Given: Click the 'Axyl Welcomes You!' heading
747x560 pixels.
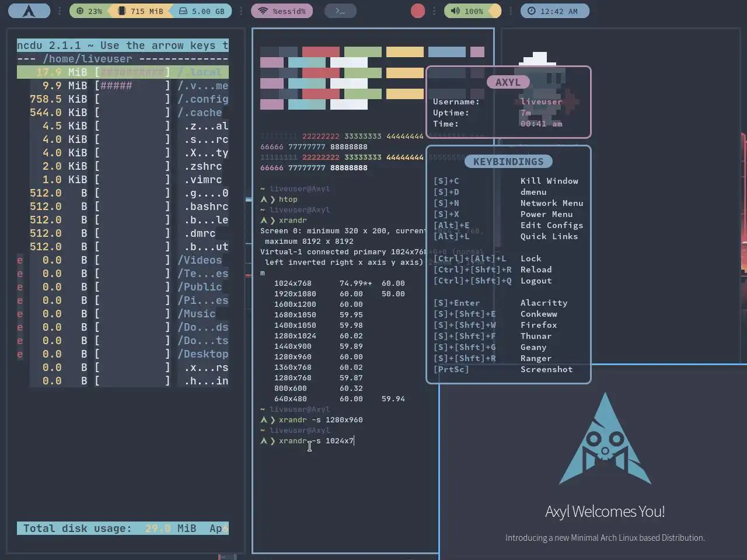Looking at the screenshot, I should point(605,512).
